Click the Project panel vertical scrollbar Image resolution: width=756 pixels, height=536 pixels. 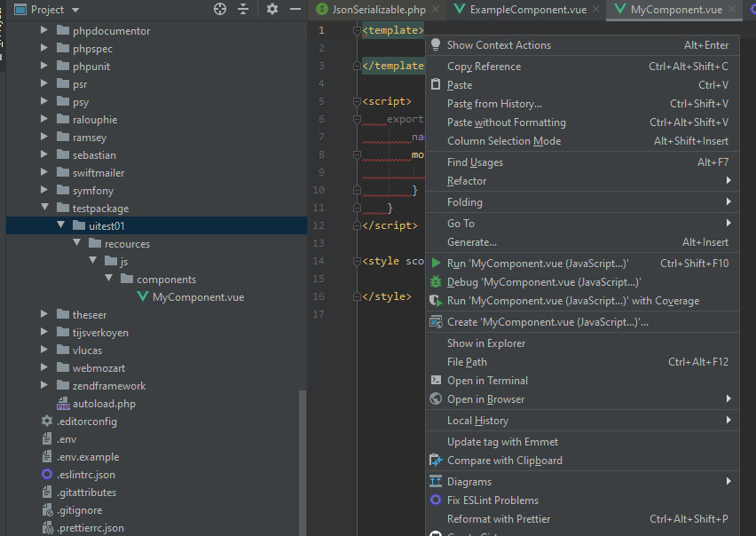coord(303,461)
